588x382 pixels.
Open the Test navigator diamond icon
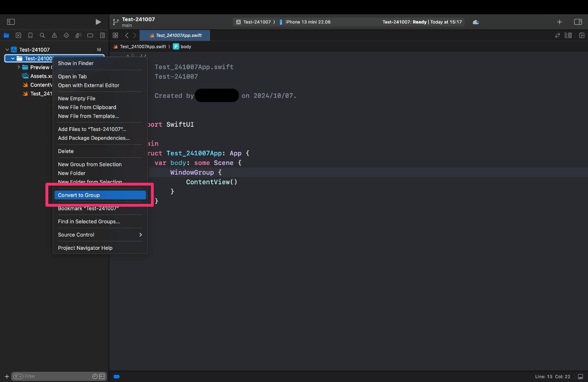[66, 35]
